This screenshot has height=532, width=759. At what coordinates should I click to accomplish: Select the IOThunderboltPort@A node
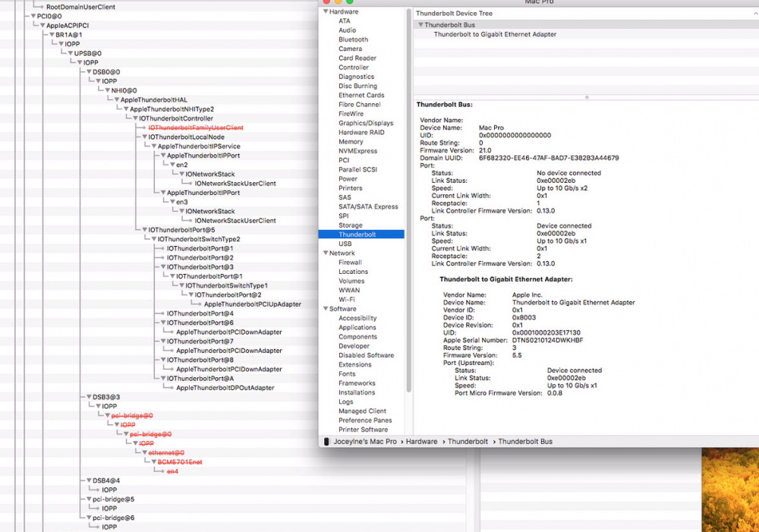pos(200,379)
